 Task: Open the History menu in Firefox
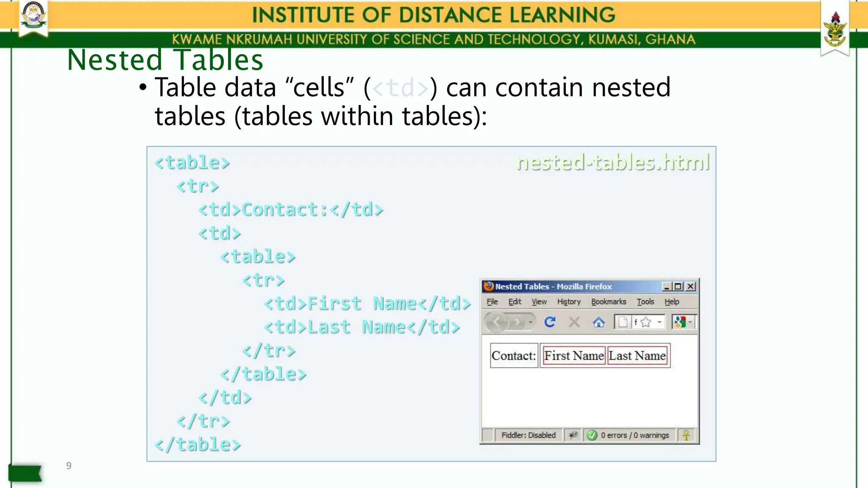(x=569, y=302)
